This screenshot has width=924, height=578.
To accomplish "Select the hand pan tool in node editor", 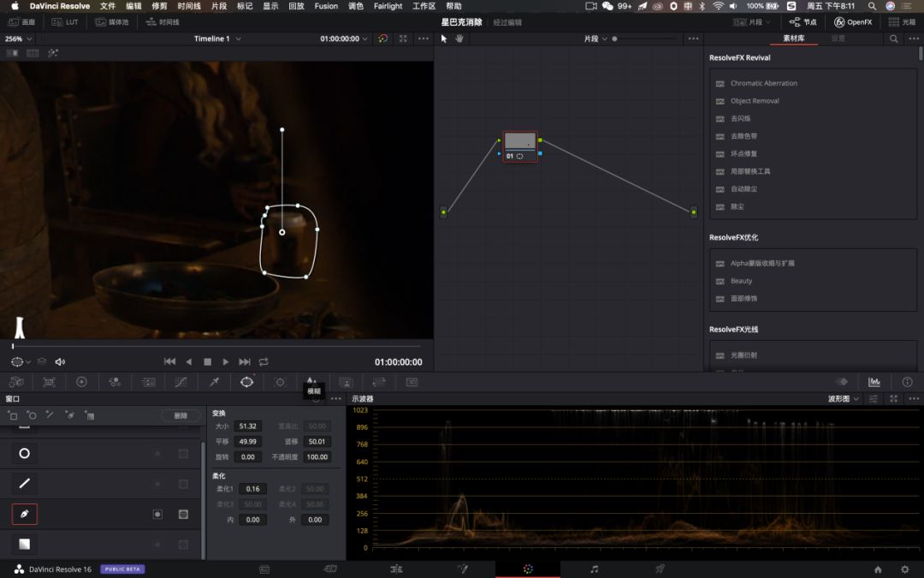I will pyautogui.click(x=459, y=39).
